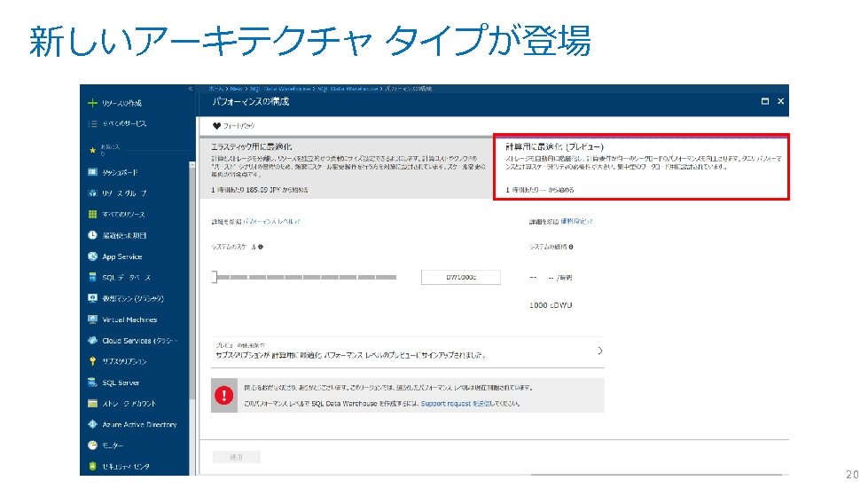Open the pricing details link
868x489 pixels.
[576, 222]
